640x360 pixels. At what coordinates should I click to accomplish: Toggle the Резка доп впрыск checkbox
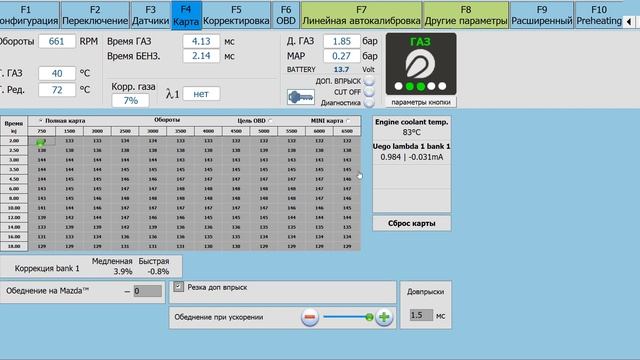pos(178,287)
